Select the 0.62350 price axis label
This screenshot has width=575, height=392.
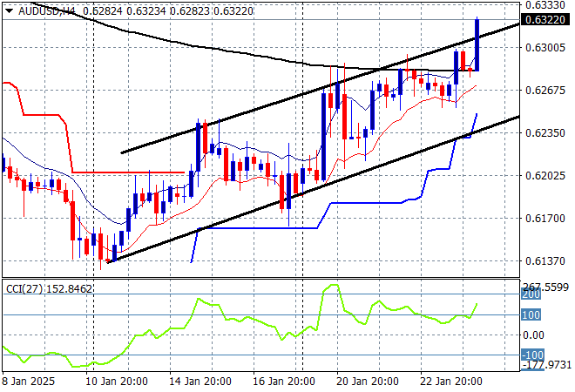click(x=545, y=132)
